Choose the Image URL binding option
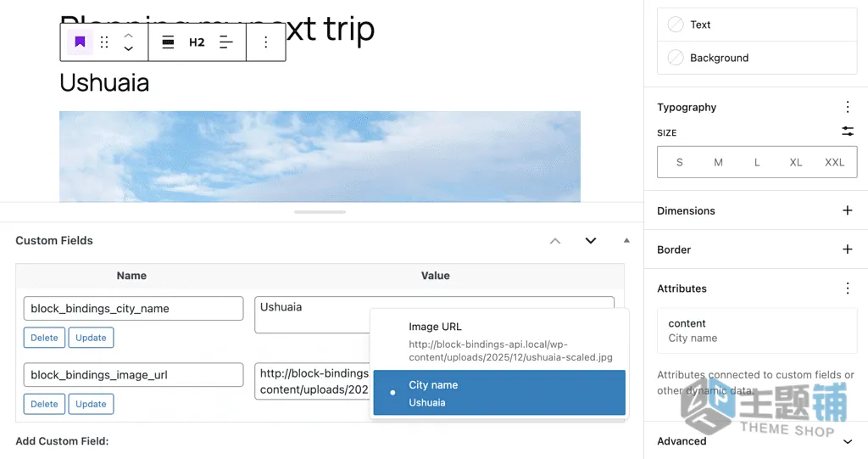This screenshot has width=868, height=459. 499,341
